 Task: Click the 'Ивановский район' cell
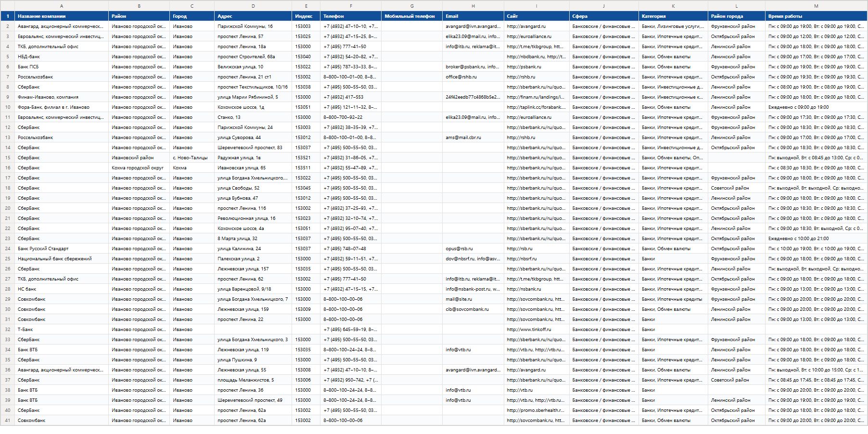[139, 157]
